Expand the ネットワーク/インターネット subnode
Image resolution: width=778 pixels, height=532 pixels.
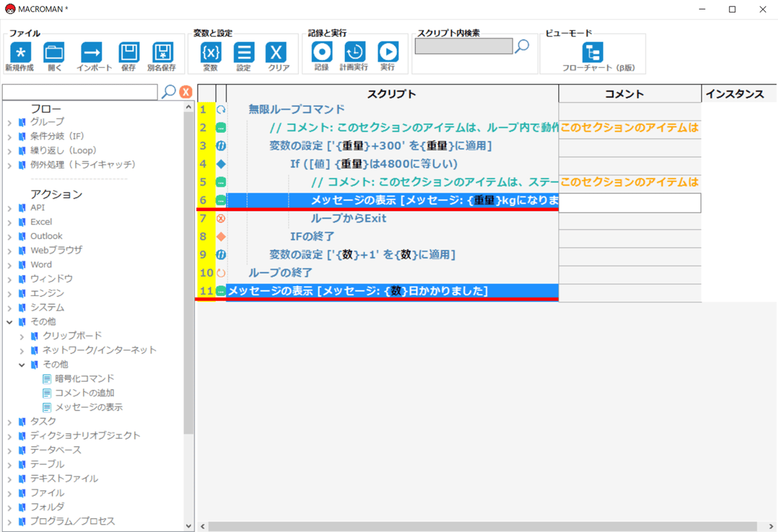[22, 350]
